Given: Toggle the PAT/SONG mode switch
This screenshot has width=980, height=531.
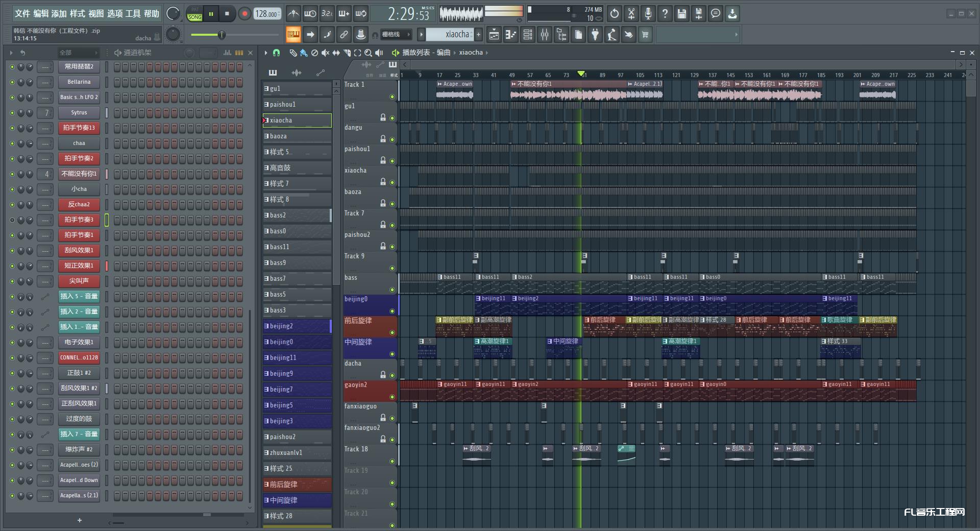Looking at the screenshot, I should pyautogui.click(x=194, y=14).
